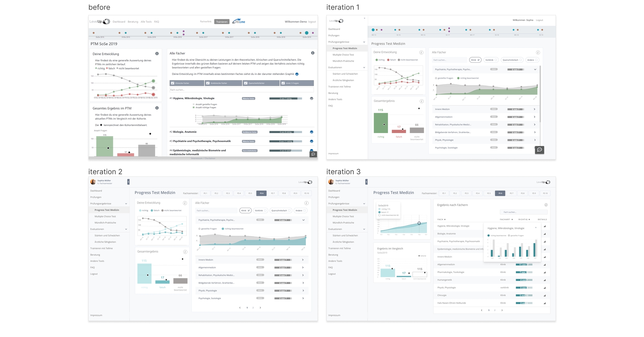Collapse the sidebar with the arrow icon
This screenshot has width=644, height=337.
coord(128,182)
